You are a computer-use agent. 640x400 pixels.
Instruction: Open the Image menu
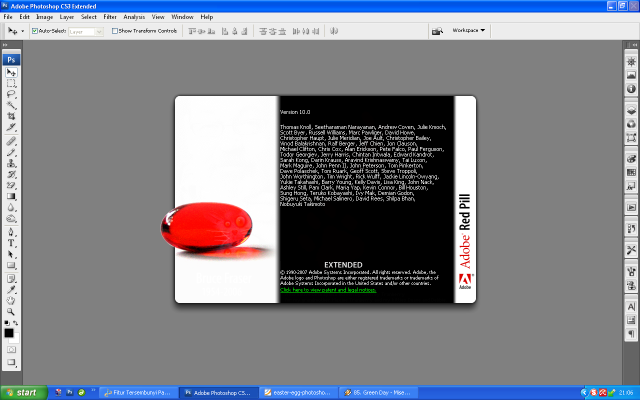coord(44,17)
